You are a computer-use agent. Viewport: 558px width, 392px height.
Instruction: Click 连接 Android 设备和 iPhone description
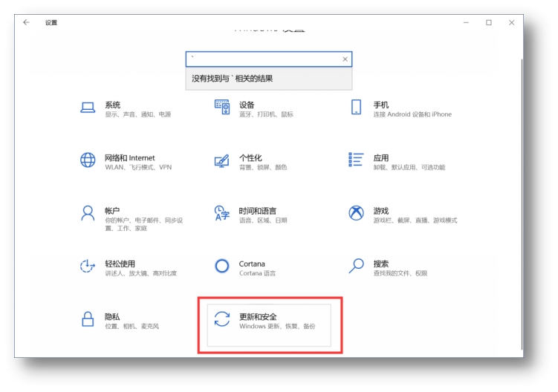[412, 114]
